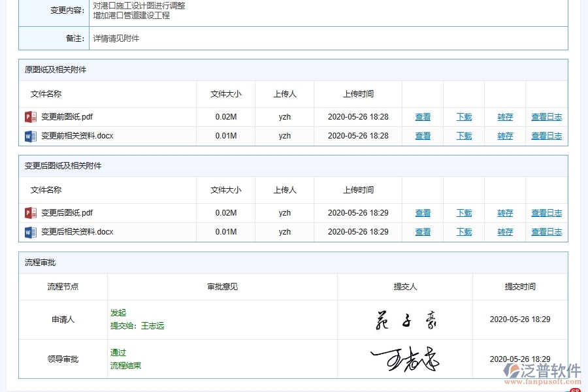
Task: Click 转存 on the 变更后图纸.pdf row
Action: [504, 213]
